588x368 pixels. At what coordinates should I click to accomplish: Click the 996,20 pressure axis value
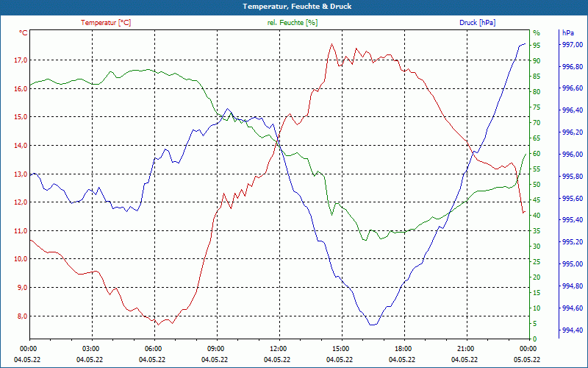(x=573, y=132)
